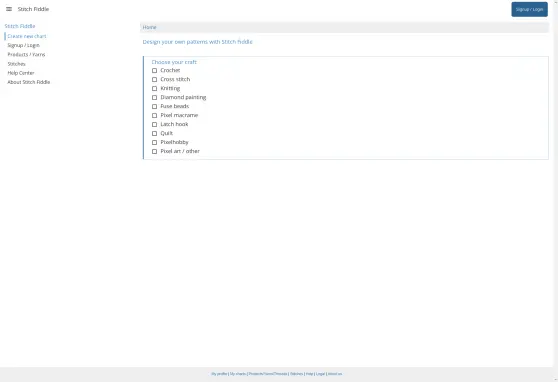Click the Products/Yarns/Threads footer link
558x382 pixels.
click(x=268, y=374)
